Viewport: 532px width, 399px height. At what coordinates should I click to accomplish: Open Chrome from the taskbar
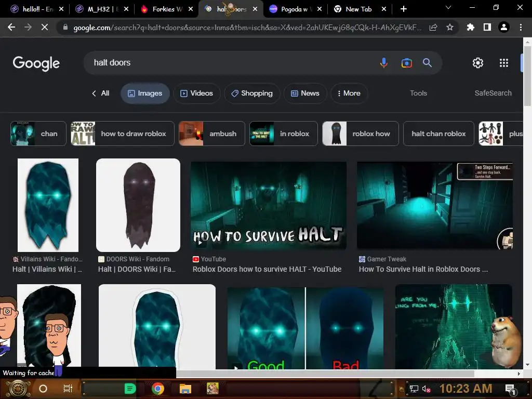pyautogui.click(x=158, y=389)
